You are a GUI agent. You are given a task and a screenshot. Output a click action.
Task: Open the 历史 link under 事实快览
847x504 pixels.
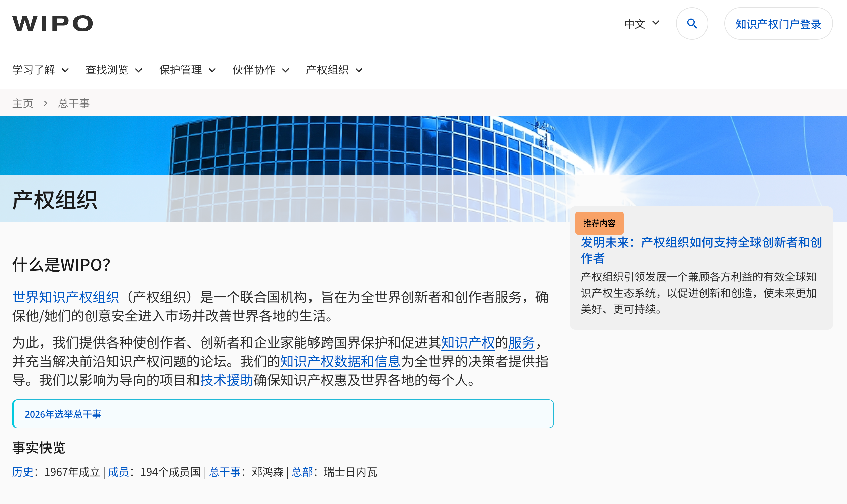click(22, 472)
